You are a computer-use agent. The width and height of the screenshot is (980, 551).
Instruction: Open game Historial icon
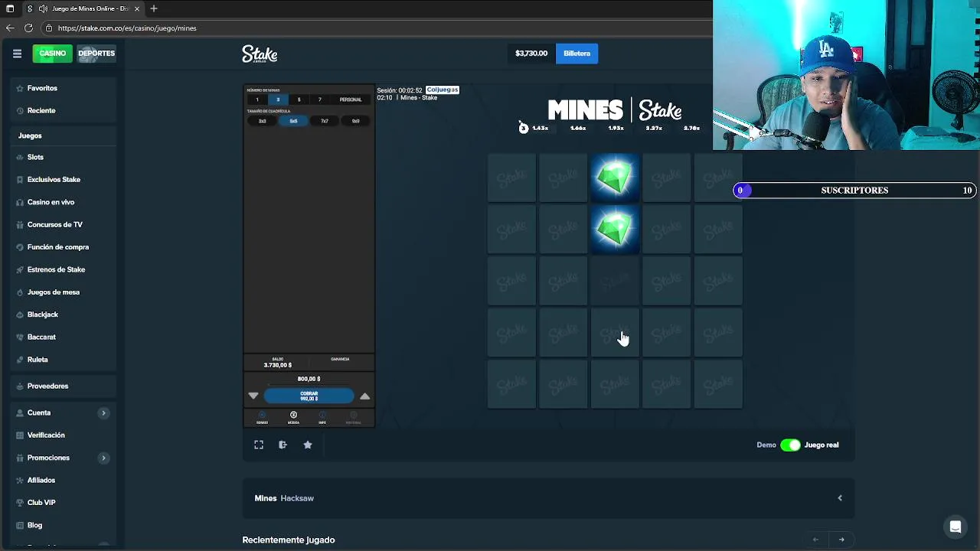[353, 418]
